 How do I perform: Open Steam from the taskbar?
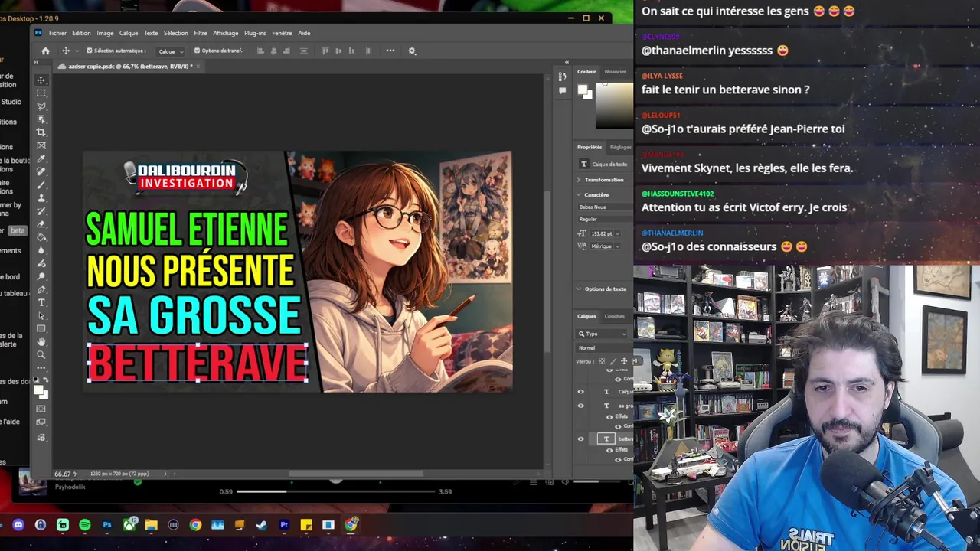point(262,525)
